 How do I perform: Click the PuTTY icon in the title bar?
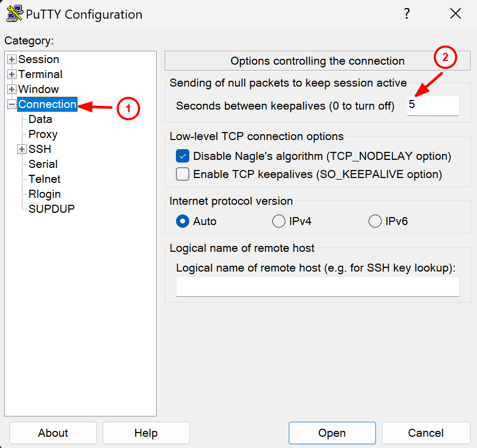click(x=14, y=14)
